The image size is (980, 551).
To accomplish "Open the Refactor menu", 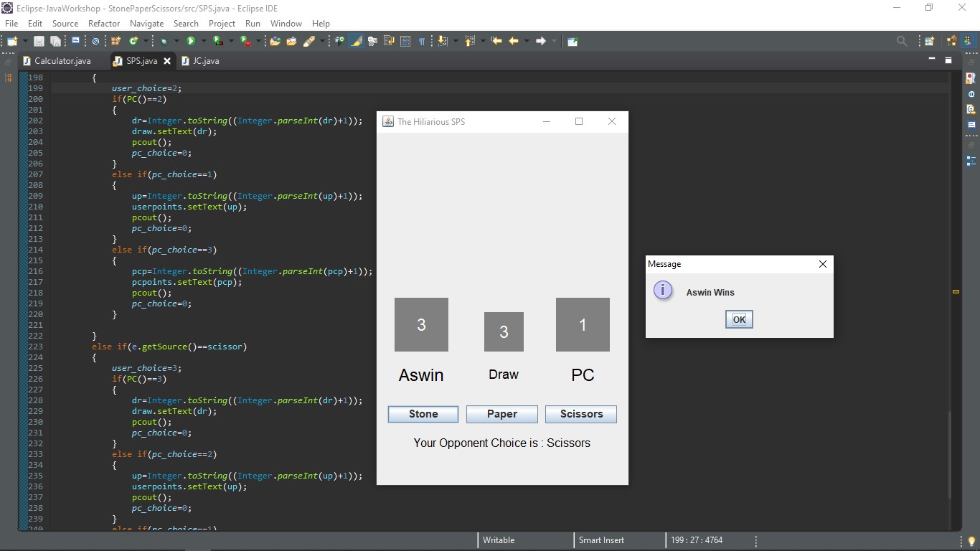I will click(x=104, y=24).
